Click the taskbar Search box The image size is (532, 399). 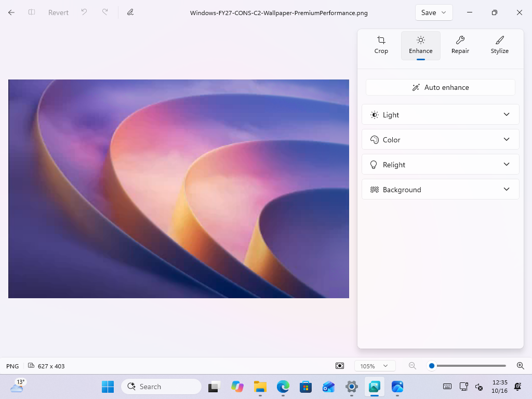(161, 387)
